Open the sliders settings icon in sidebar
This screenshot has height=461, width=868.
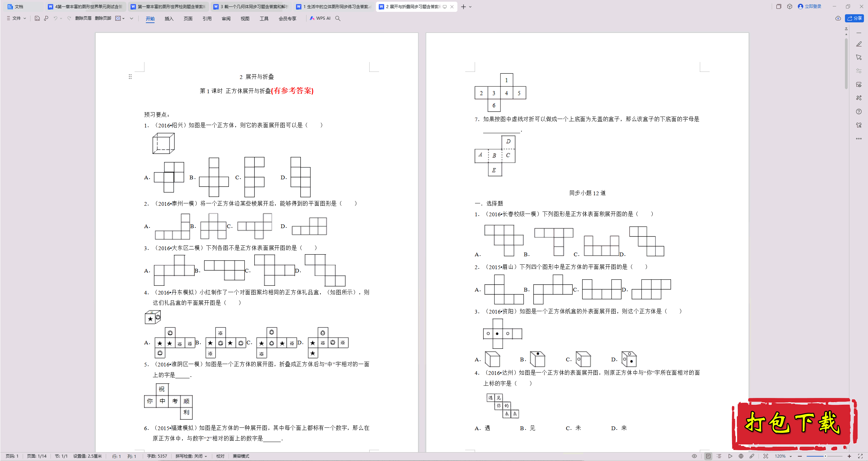pyautogui.click(x=859, y=71)
